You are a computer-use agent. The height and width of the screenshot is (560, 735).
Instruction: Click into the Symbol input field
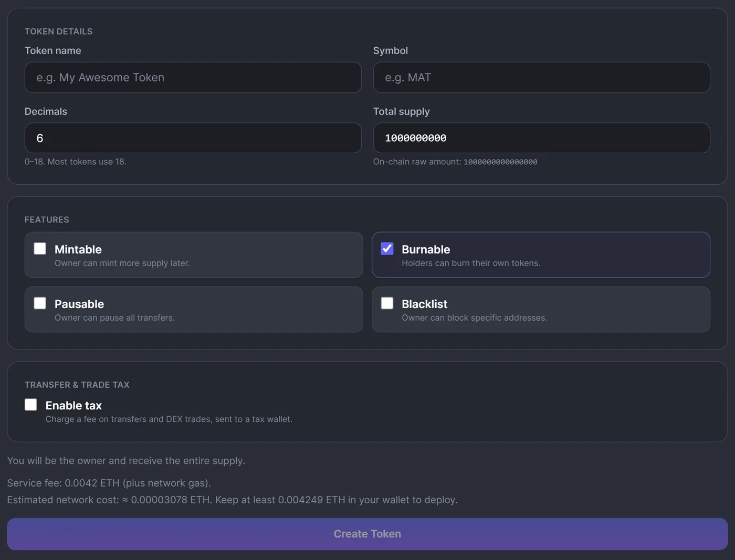[x=541, y=78]
